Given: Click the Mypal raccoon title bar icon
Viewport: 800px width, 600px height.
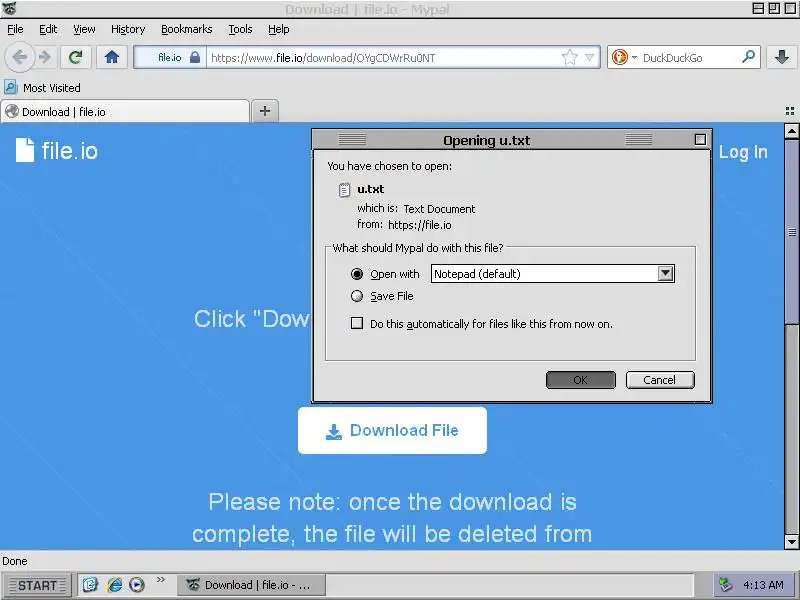Looking at the screenshot, I should coord(9,9).
